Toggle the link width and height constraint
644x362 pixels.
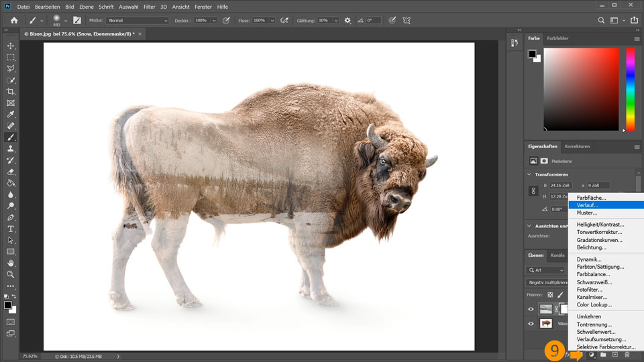pos(534,191)
